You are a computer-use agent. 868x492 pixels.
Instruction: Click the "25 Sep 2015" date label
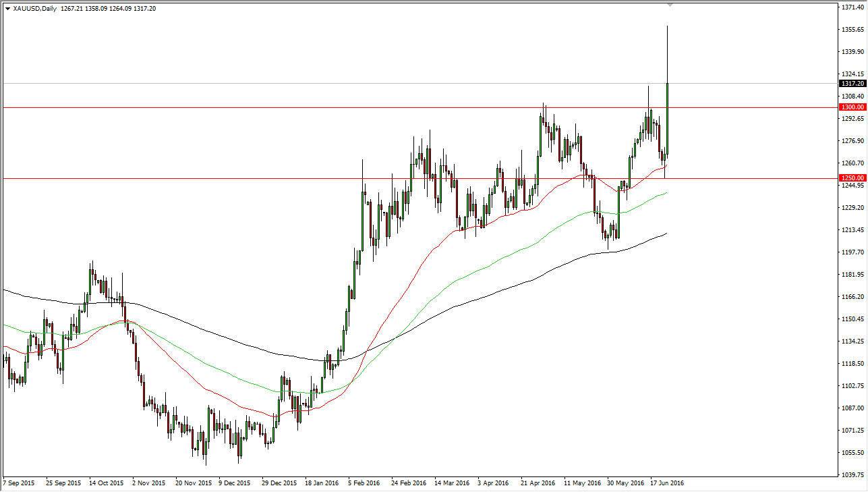click(x=64, y=483)
